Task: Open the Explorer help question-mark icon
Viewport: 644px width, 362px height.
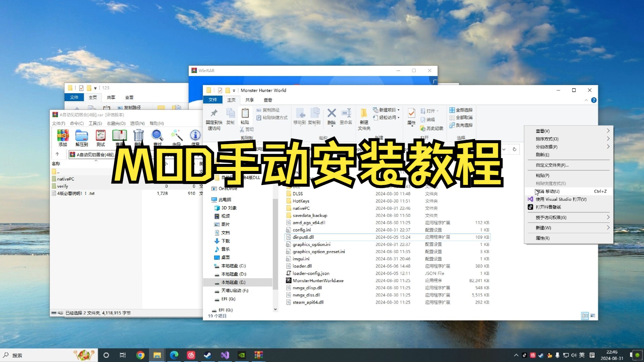Action: 594,100
